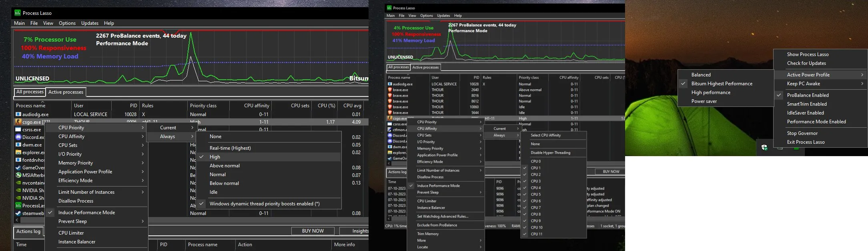Click the csrss.exe icon in left window
Viewport: 868px width, 251px height.
click(x=18, y=129)
